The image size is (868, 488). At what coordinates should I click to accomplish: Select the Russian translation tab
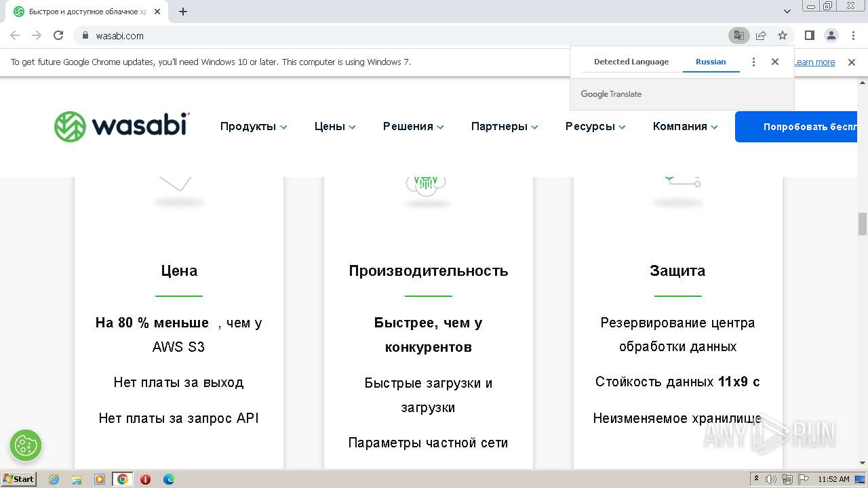[711, 62]
